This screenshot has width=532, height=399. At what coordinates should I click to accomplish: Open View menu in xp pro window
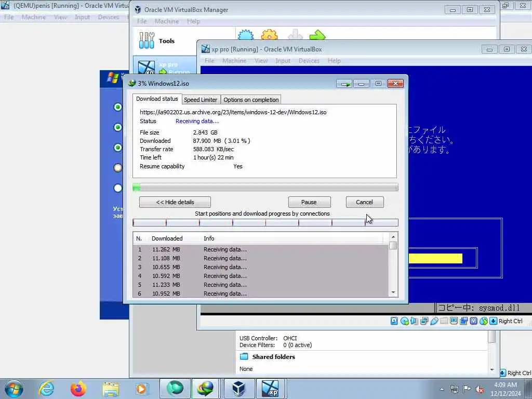tap(261, 61)
